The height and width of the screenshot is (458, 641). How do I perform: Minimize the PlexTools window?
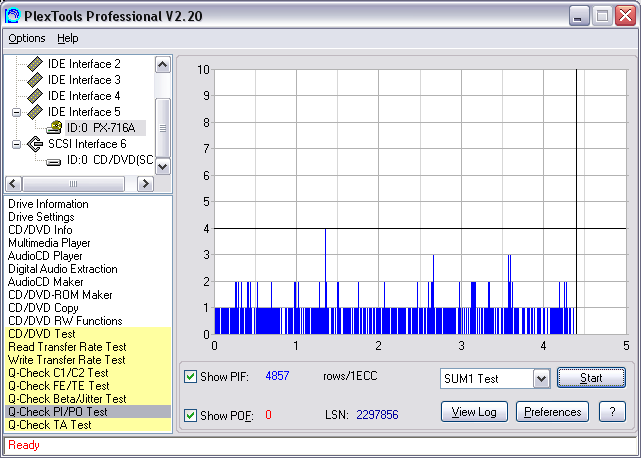(x=579, y=16)
